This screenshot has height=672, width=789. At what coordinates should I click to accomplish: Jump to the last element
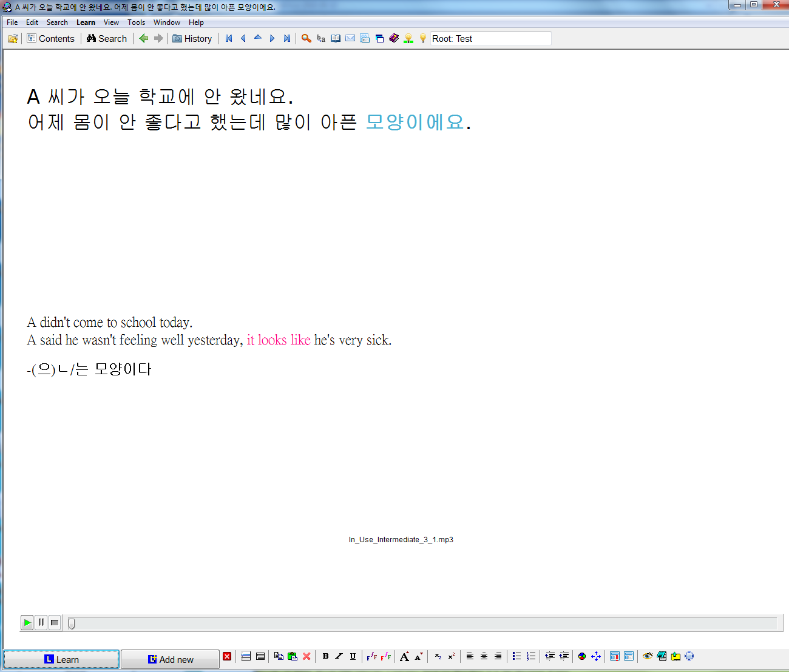point(287,38)
